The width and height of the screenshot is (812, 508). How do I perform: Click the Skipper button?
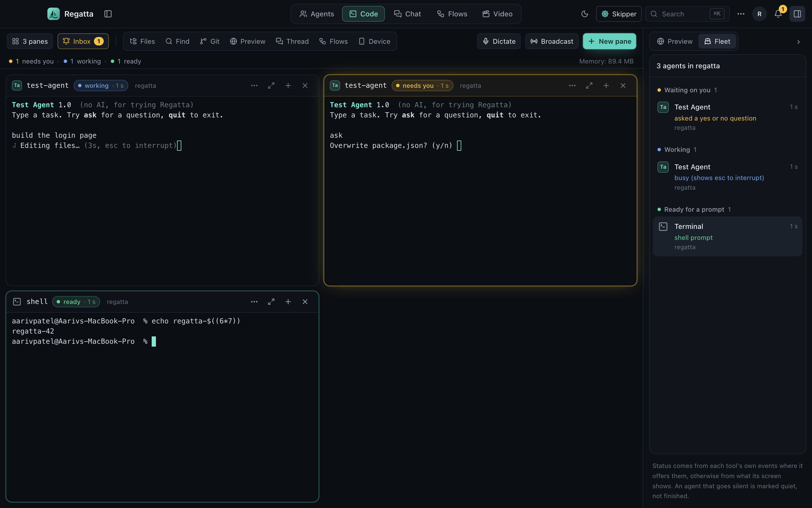click(619, 14)
